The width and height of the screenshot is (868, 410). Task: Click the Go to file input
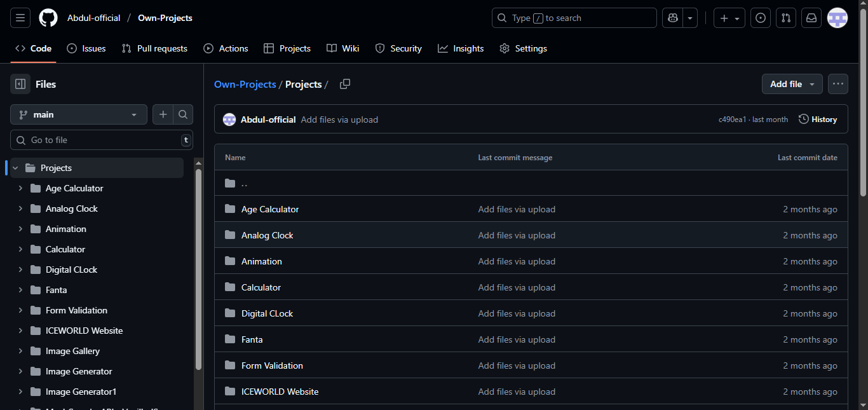[102, 140]
